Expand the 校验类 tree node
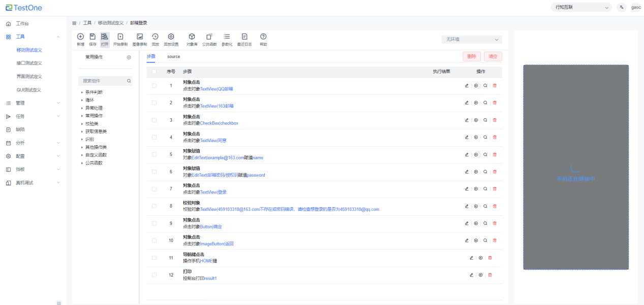Image resolution: width=644 pixels, height=305 pixels. (x=82, y=124)
